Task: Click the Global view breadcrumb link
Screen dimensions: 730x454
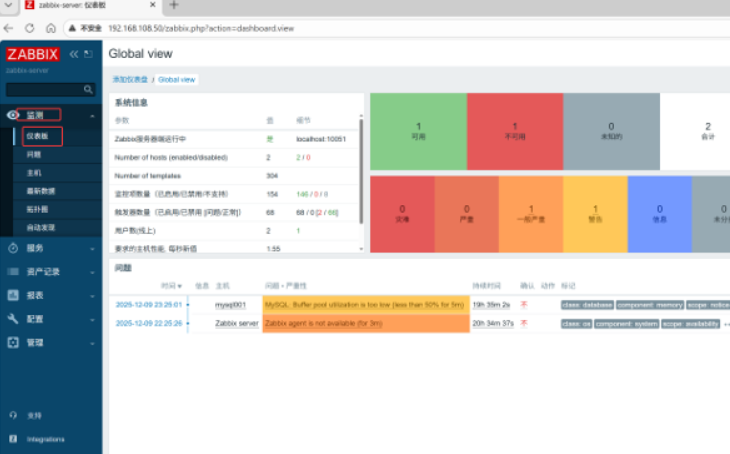Action: (176, 80)
